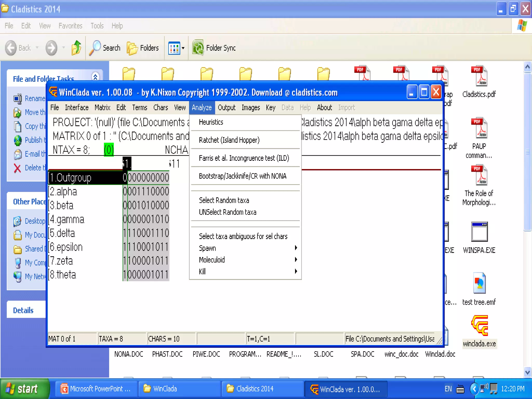Open the Matrix menu in WinClada
Image resolution: width=532 pixels, height=399 pixels.
click(x=102, y=108)
